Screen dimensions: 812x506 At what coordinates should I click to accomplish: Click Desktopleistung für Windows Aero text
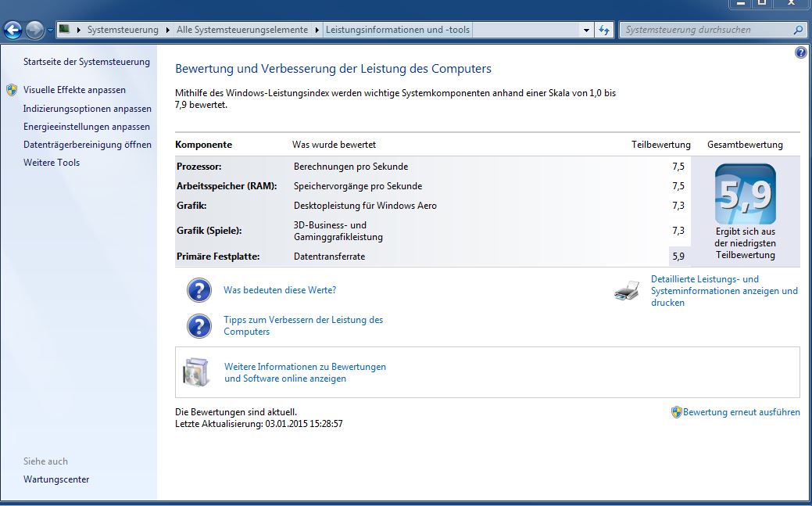click(x=365, y=206)
